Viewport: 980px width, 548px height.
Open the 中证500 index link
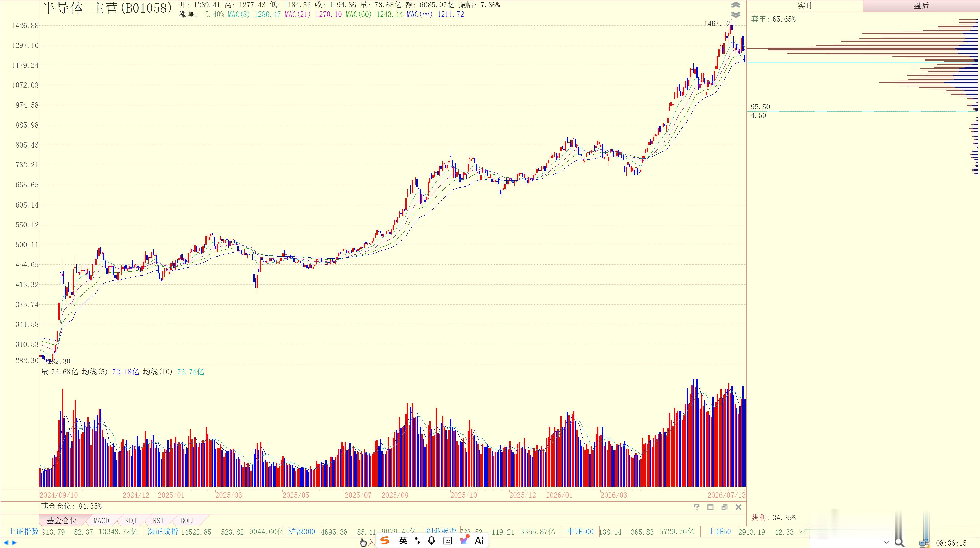[x=580, y=532]
